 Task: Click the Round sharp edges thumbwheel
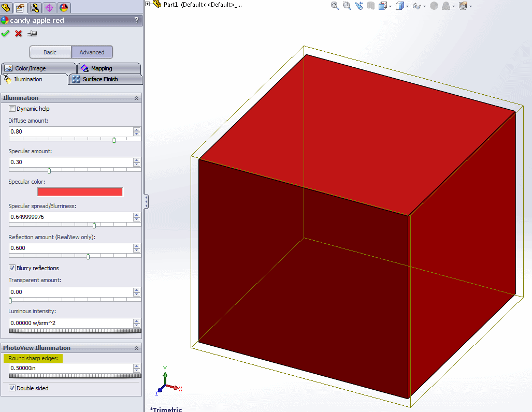(x=75, y=376)
